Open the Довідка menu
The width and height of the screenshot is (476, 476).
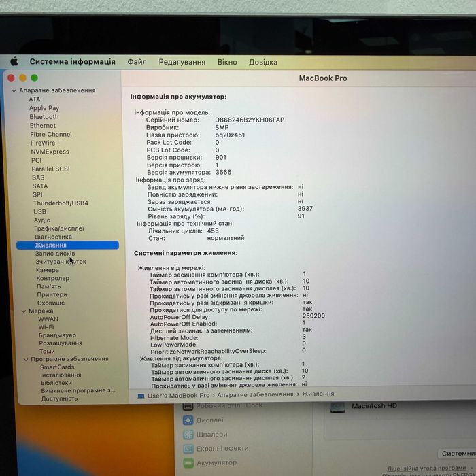(x=263, y=63)
